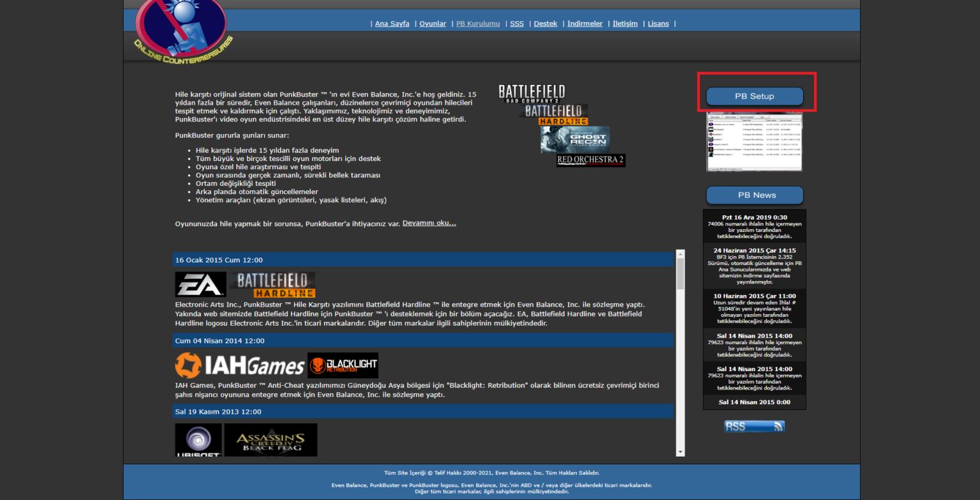Screen dimensions: 980x500
Task: Open İndirmeler in the navigation bar
Action: tap(585, 24)
